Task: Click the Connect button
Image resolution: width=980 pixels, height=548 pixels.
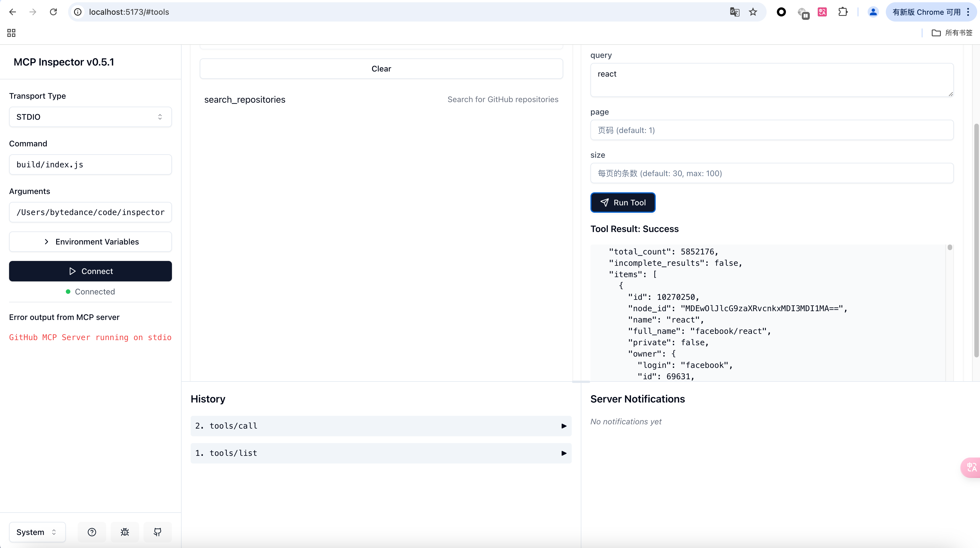Action: click(90, 271)
